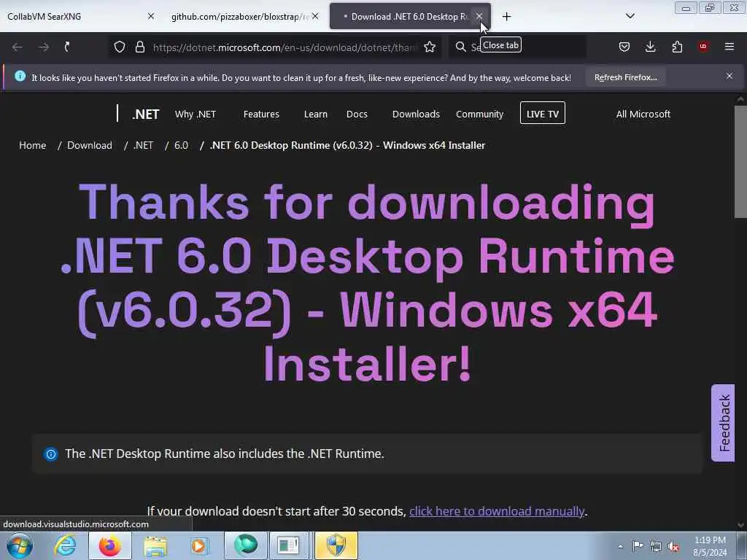The width and height of the screenshot is (747, 560).
Task: Click the browser back arrow
Action: (18, 47)
